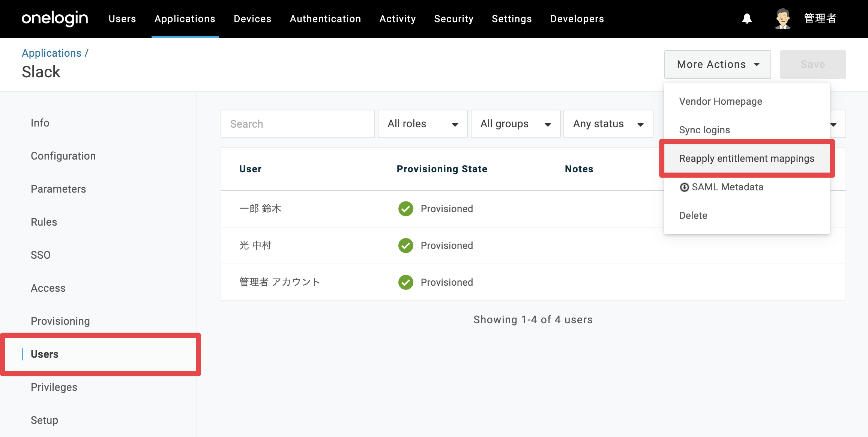Click the Provisioning State column header
This screenshot has width=868, height=437.
pyautogui.click(x=442, y=169)
